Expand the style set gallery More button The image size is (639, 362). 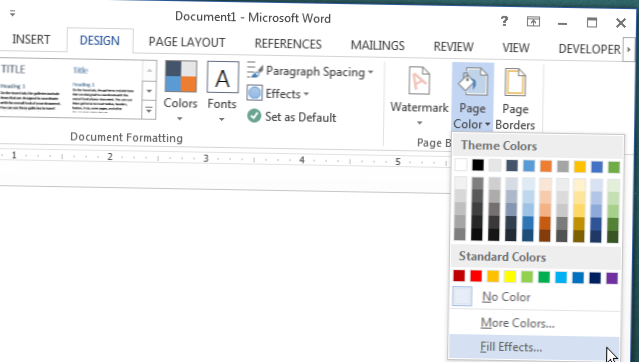click(149, 110)
